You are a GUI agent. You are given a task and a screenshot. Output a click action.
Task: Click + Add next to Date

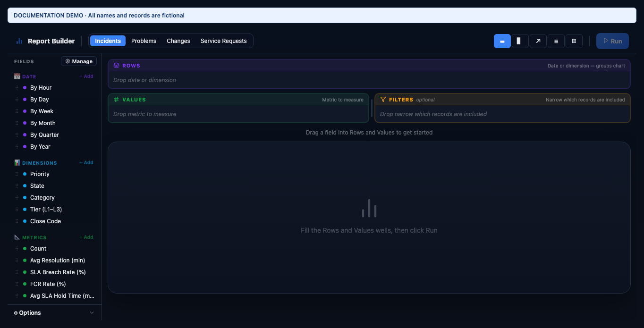[86, 76]
